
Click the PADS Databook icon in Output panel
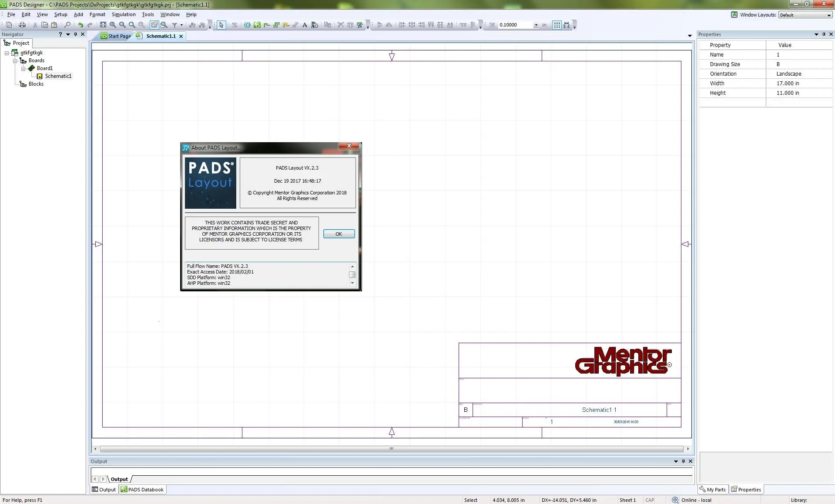124,489
